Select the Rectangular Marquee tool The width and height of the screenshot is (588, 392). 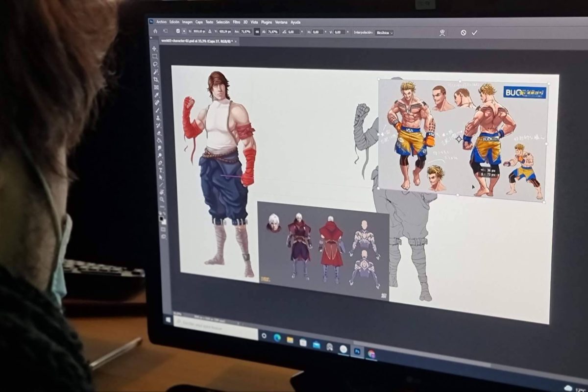pyautogui.click(x=155, y=56)
